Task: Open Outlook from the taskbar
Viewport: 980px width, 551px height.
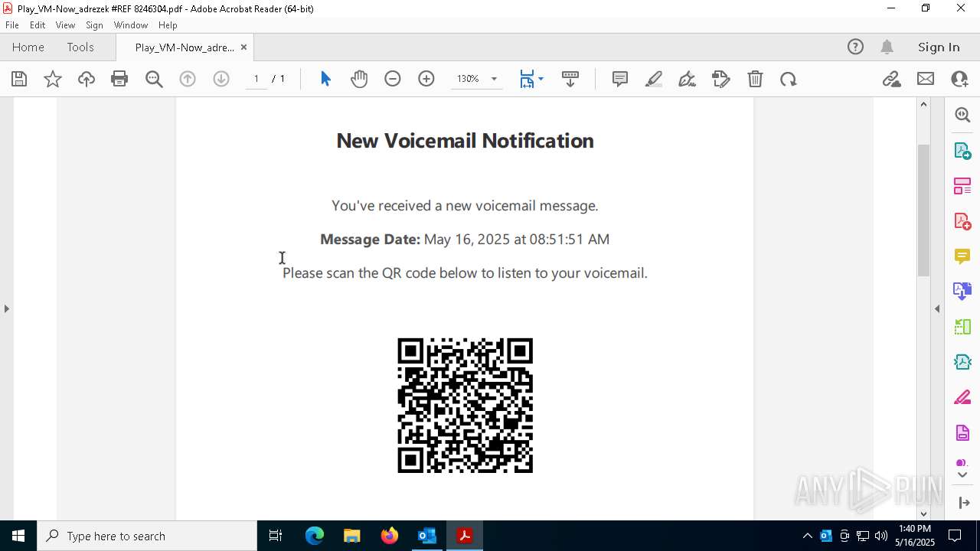Action: tap(427, 536)
